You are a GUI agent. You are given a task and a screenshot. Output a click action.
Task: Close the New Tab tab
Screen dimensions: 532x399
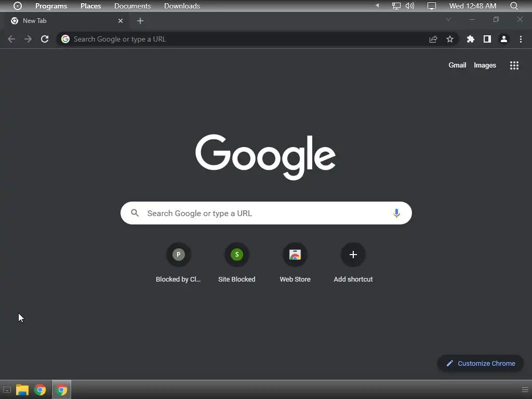click(x=121, y=21)
